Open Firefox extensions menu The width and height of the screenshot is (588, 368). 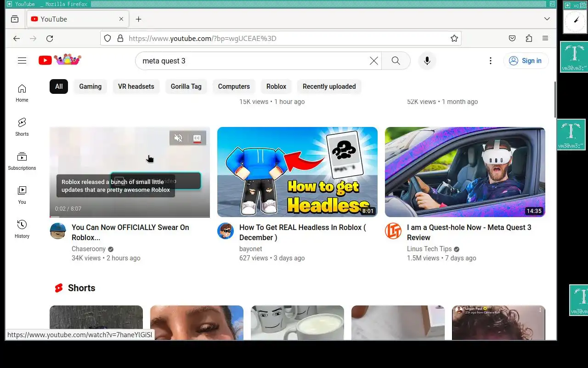point(529,39)
